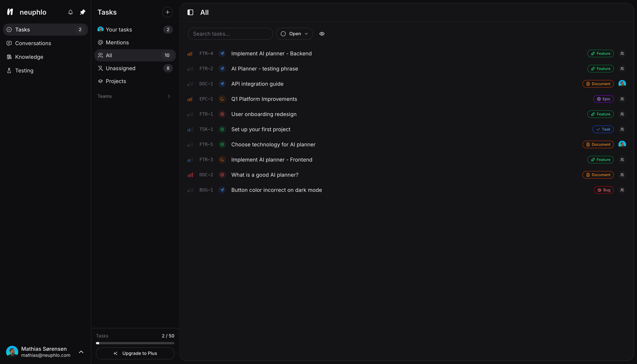
Task: Click assignee avatar on DOC-1 row
Action: 622,83
